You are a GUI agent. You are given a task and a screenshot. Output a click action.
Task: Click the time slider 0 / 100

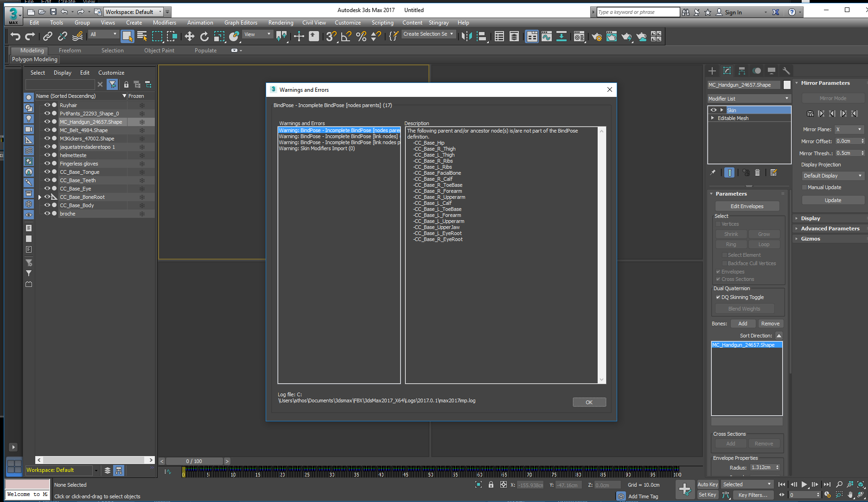click(x=194, y=461)
